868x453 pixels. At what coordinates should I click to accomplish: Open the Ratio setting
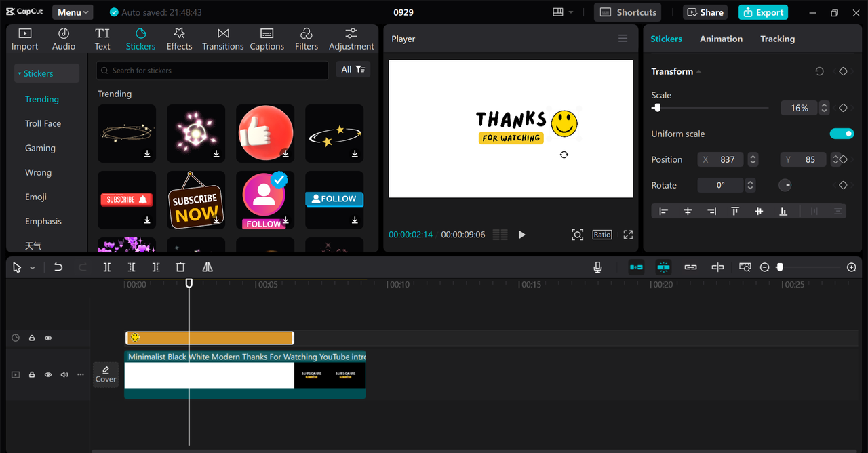click(x=601, y=235)
